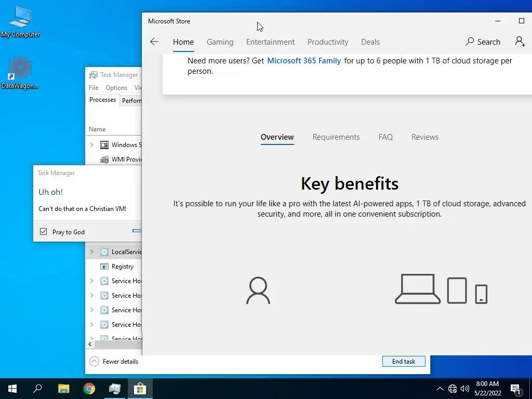This screenshot has width=532, height=399.
Task: Open Task Manager Options menu
Action: [x=116, y=87]
